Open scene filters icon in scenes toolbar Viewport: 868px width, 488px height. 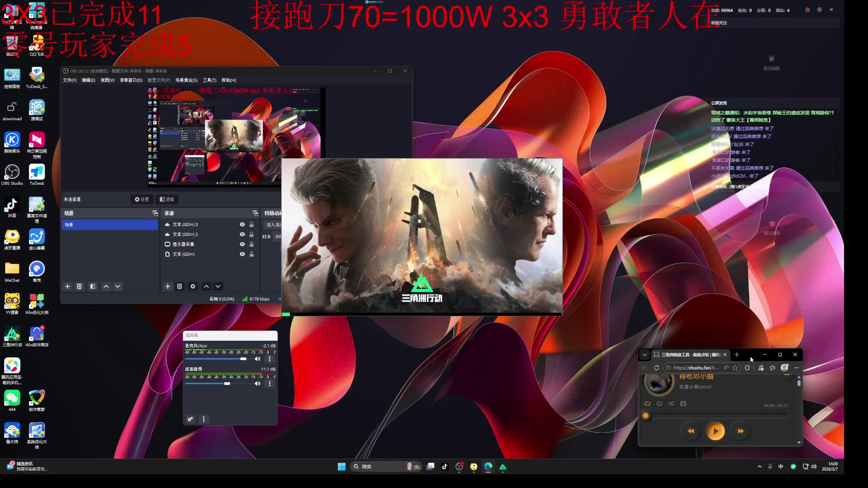tap(93, 286)
